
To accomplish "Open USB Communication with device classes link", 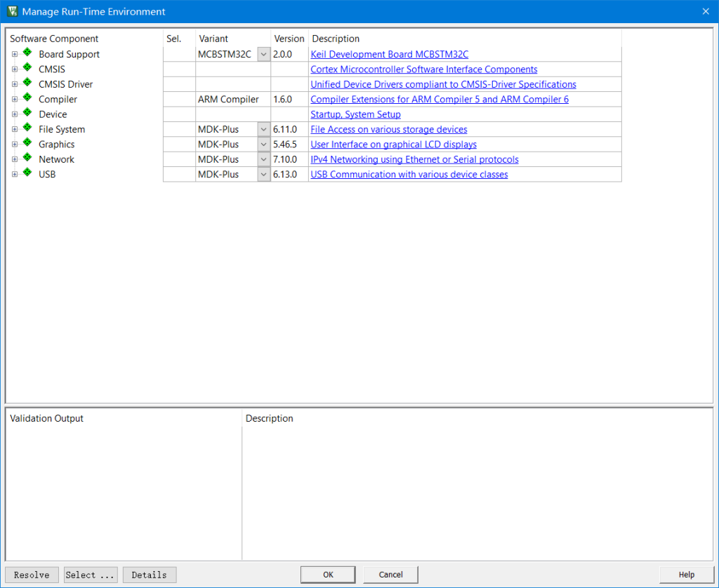I will click(x=409, y=174).
